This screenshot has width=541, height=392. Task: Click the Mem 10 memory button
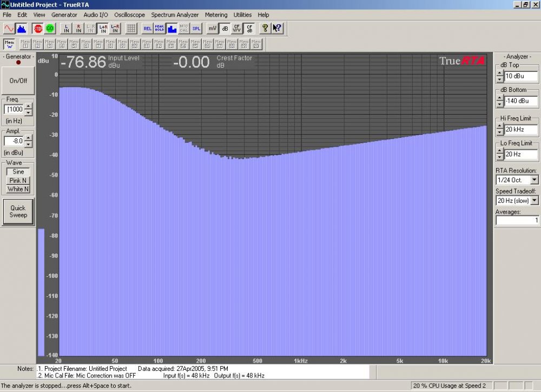point(135,44)
